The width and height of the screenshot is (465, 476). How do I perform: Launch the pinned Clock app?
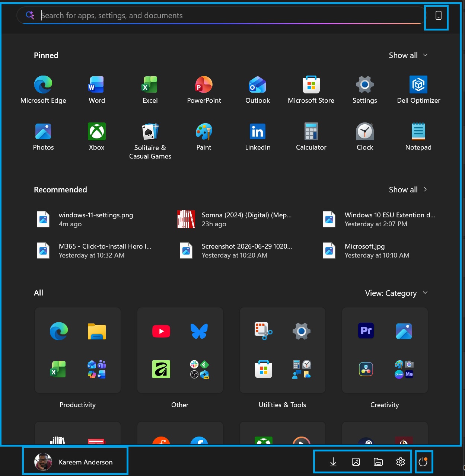pos(365,137)
